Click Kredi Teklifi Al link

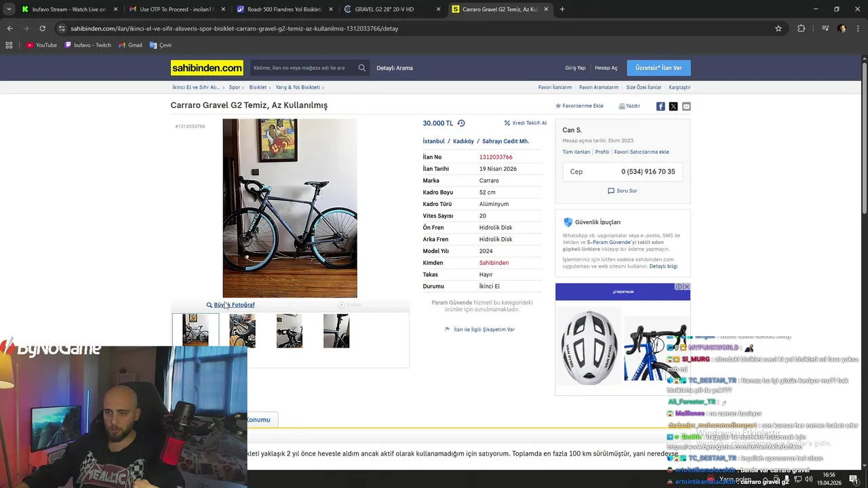tap(526, 123)
